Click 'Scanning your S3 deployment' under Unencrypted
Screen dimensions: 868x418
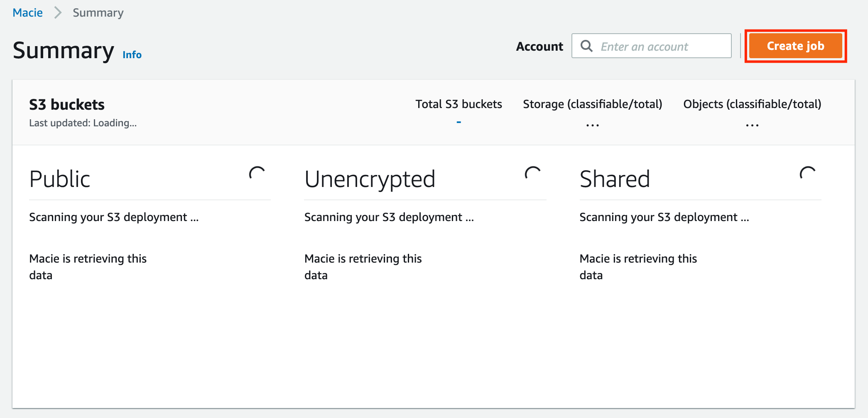point(389,217)
